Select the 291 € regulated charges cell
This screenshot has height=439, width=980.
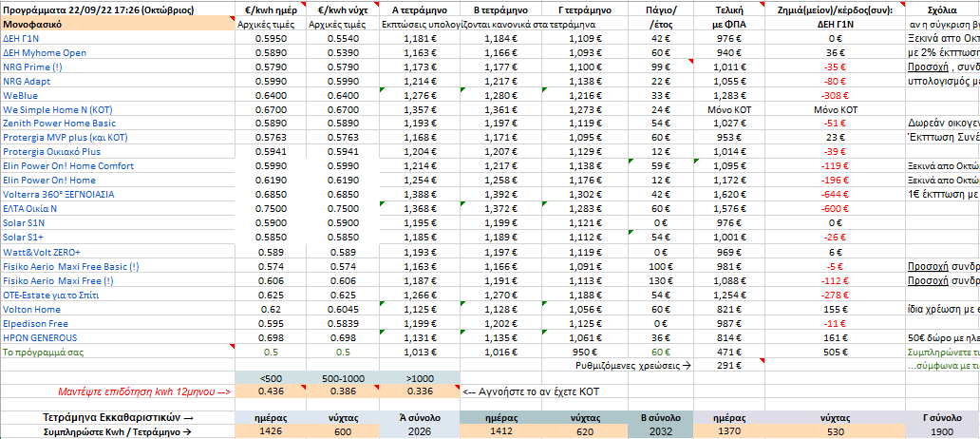[729, 365]
